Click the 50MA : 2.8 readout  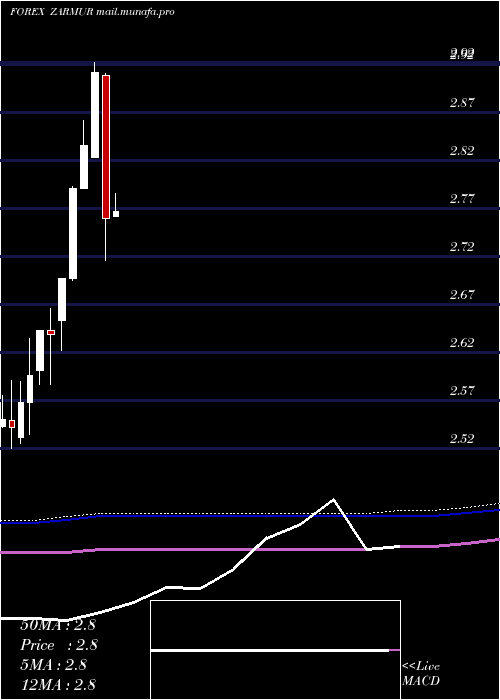tap(58, 625)
